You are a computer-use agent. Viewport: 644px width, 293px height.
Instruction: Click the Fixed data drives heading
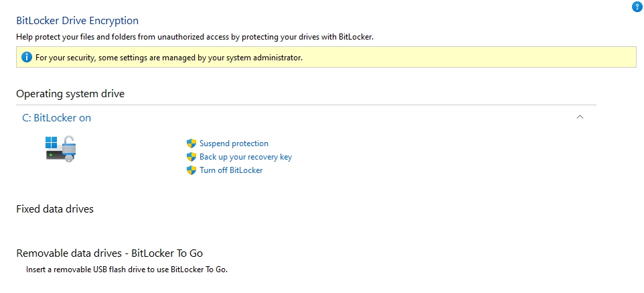click(x=55, y=209)
